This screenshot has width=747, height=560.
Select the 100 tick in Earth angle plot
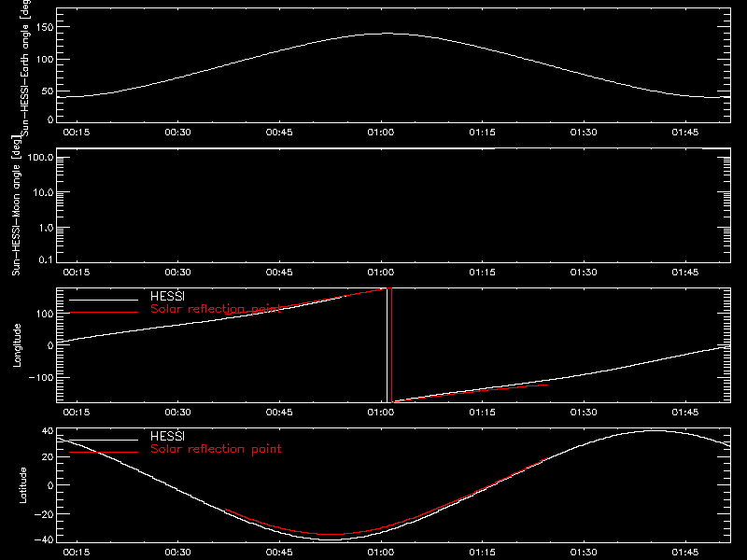pos(44,60)
